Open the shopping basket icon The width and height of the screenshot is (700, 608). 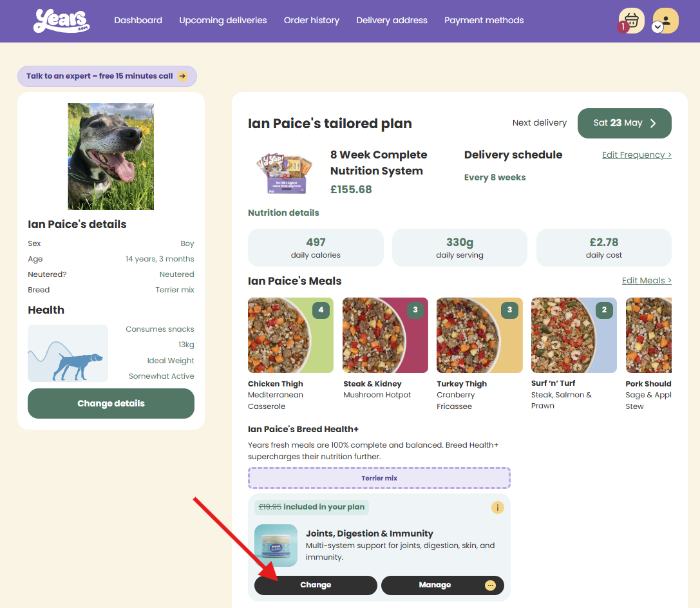click(x=632, y=21)
